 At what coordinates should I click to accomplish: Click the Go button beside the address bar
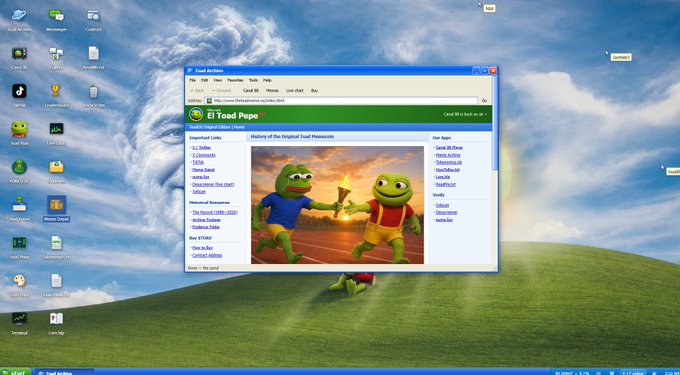484,101
